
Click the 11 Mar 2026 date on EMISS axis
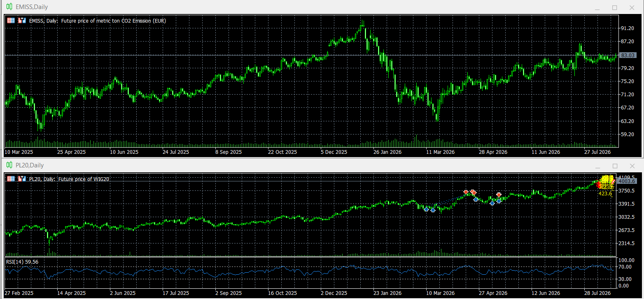(440, 152)
